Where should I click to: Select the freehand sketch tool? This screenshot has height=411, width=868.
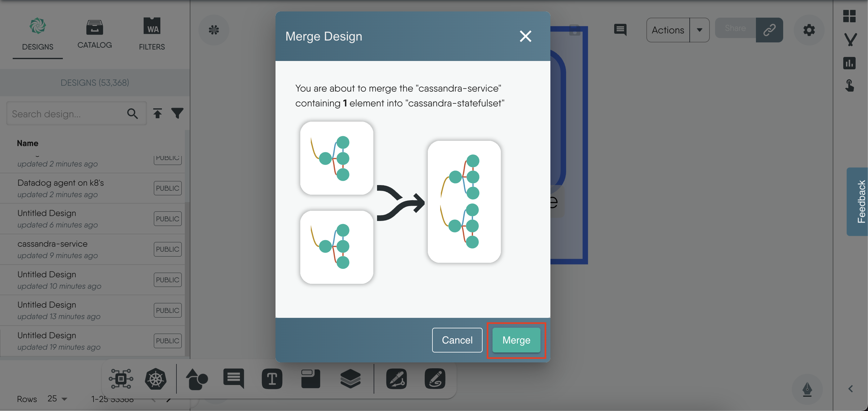tap(435, 379)
